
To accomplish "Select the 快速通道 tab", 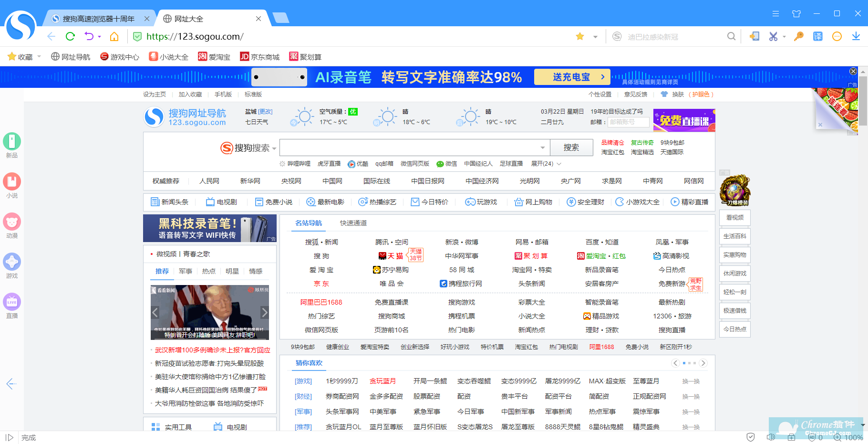I will tap(353, 223).
